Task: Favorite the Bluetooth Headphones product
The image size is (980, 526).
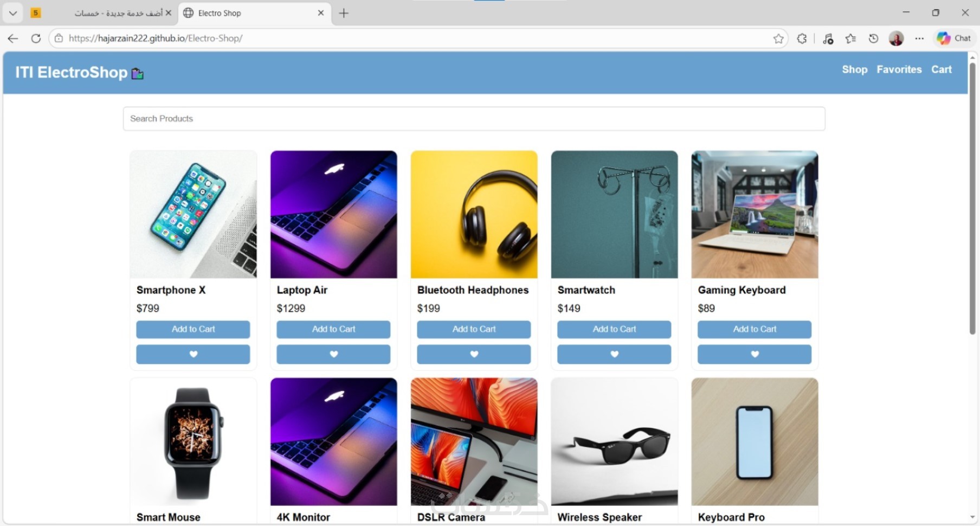Action: click(x=474, y=354)
